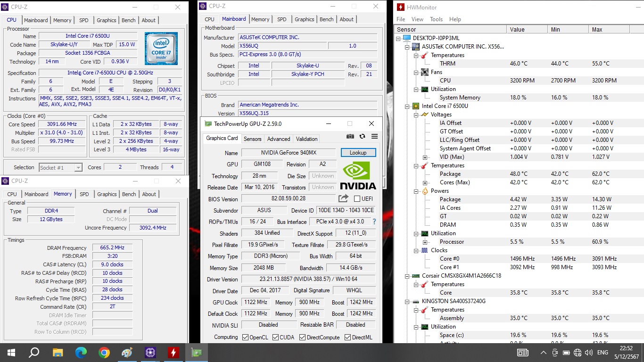
Task: Open the taskbar clock showing 22:52
Action: pos(627,353)
